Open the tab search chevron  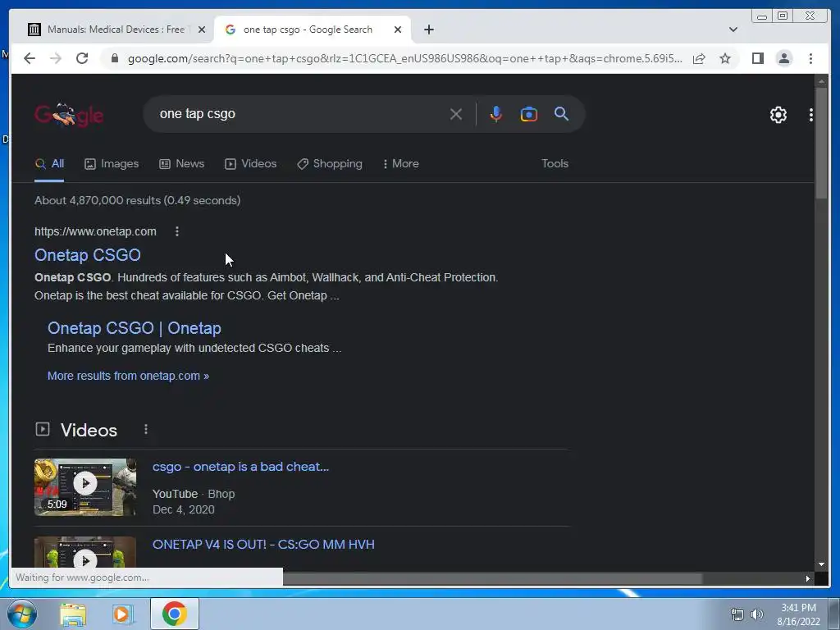[x=733, y=30]
